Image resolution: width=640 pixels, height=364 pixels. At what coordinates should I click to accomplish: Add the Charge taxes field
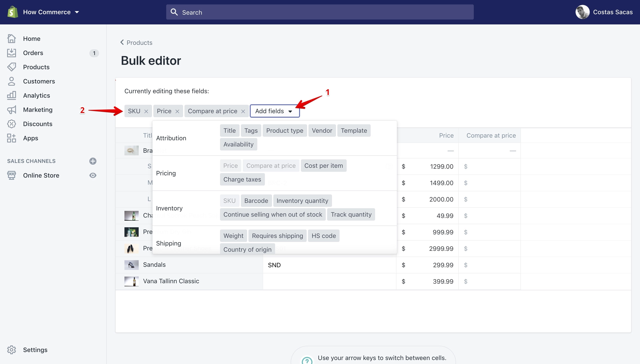(242, 179)
